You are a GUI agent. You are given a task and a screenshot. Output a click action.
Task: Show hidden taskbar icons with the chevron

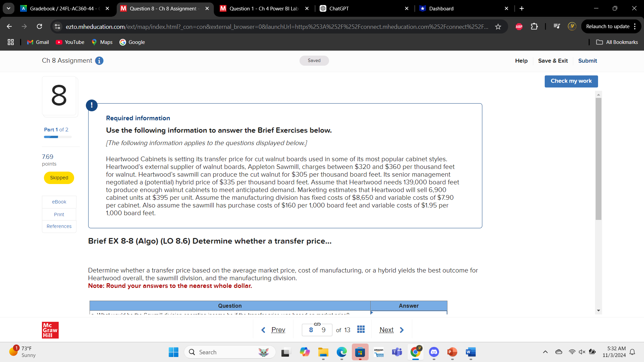545,352
